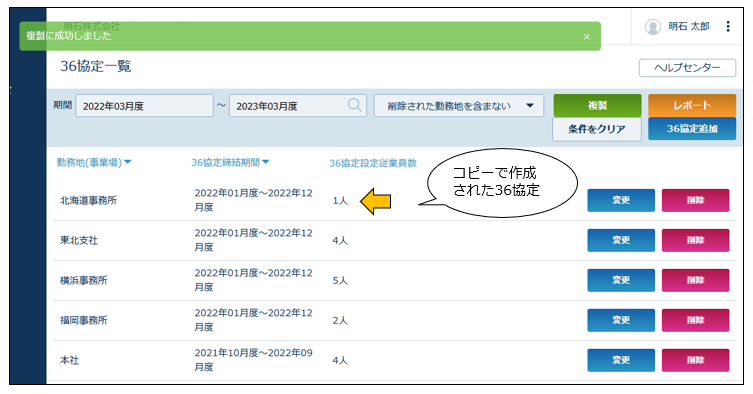Click 変更 for 福岡事務所
753x394 pixels.
pos(621,320)
